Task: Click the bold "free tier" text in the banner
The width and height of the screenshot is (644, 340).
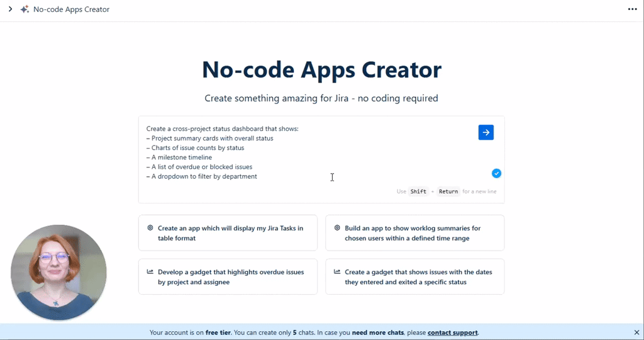Action: pyautogui.click(x=218, y=332)
